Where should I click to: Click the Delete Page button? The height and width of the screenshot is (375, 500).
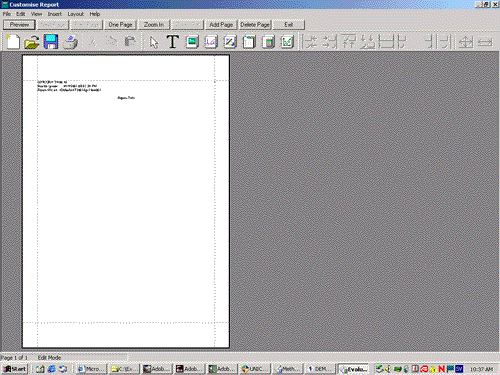coord(255,25)
